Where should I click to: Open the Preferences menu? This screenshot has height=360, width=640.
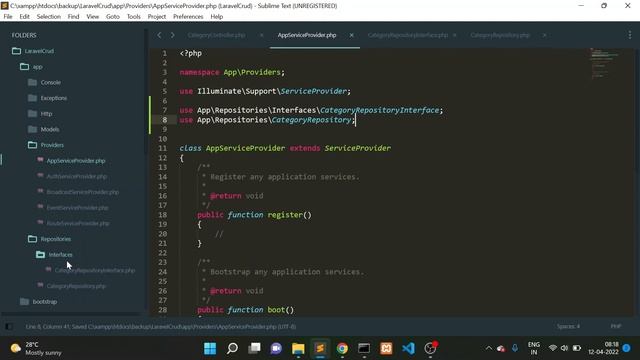point(188,17)
